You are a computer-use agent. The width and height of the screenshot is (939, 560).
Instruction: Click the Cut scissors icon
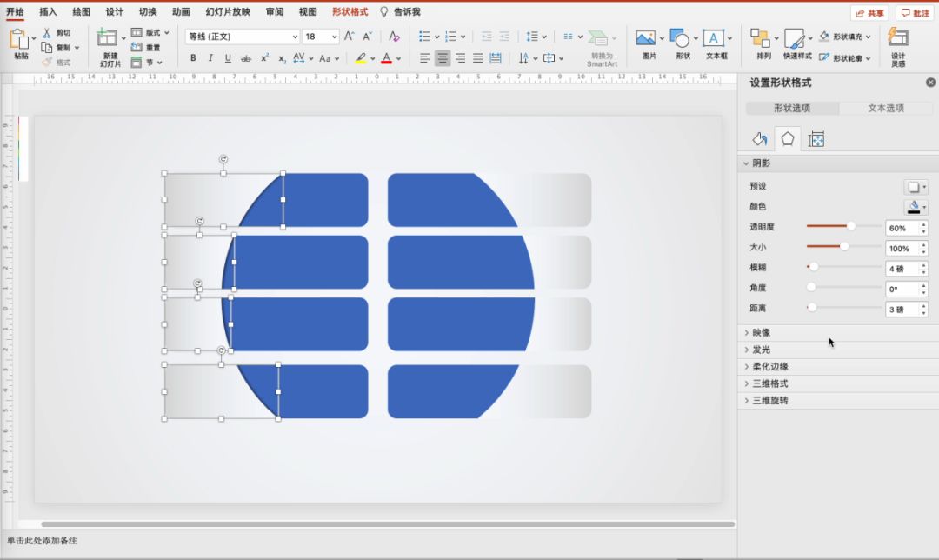tap(47, 32)
